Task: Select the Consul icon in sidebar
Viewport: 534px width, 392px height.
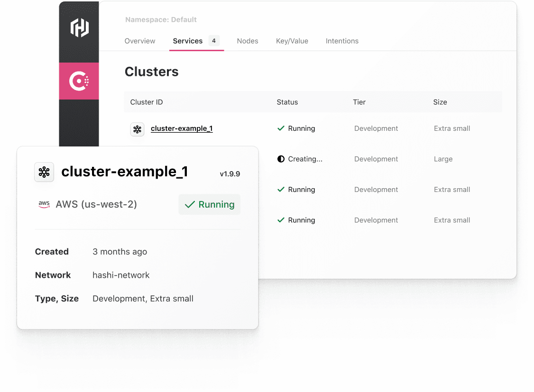Action: click(79, 82)
